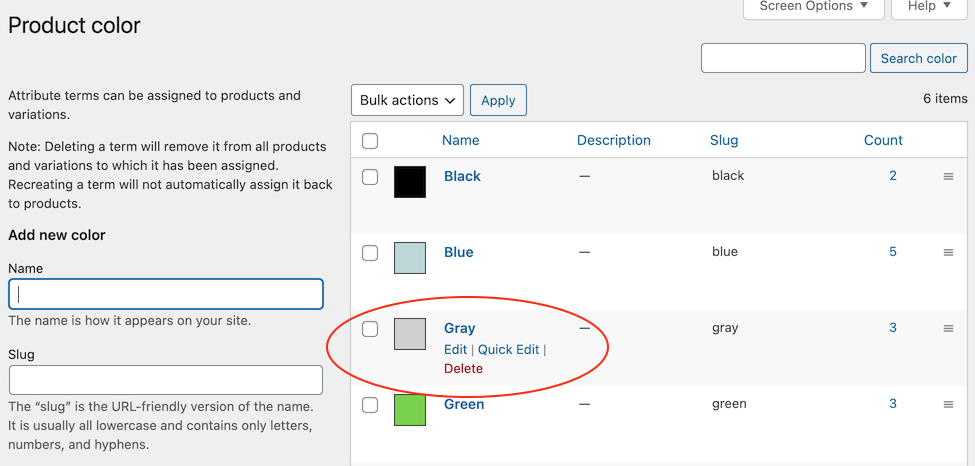
Task: Click the drag handle icon for Green row
Action: (948, 405)
